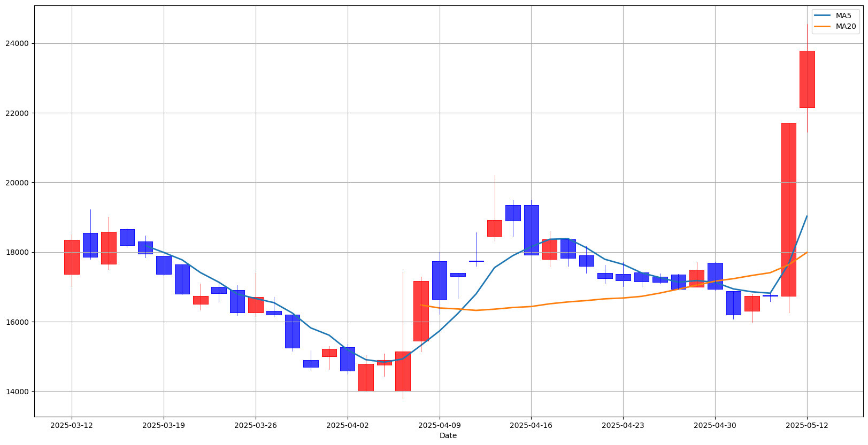Select the blue candlestick dated 2025-04-02
This screenshot has height=445, width=868.
(x=348, y=359)
